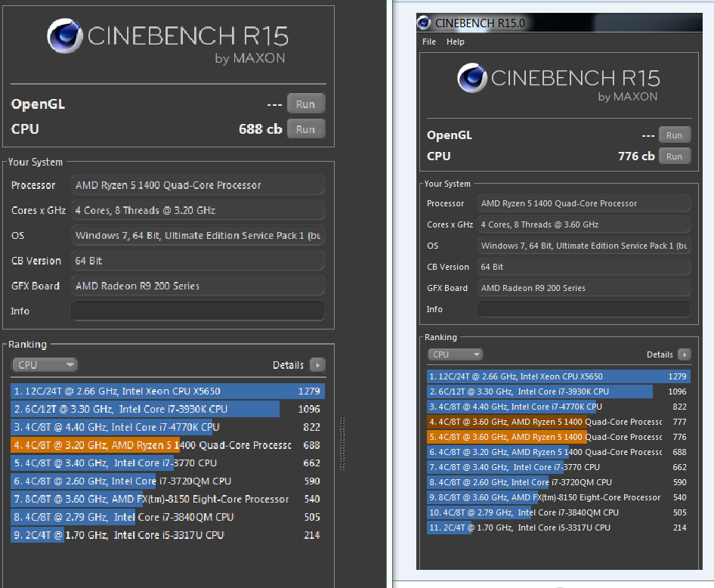Select i7-3840QM ranking row in left window

coord(168,517)
